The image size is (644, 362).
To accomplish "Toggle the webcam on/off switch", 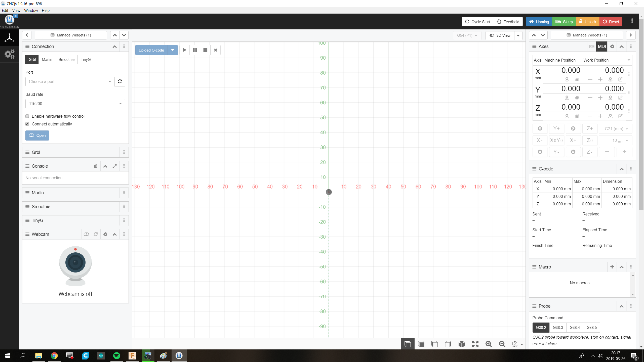I will (x=86, y=234).
